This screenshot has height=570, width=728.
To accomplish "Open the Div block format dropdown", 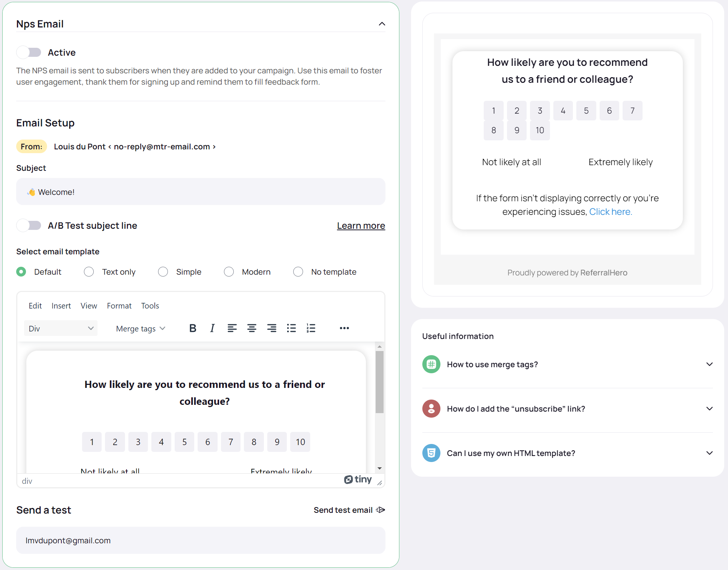I will click(x=61, y=328).
